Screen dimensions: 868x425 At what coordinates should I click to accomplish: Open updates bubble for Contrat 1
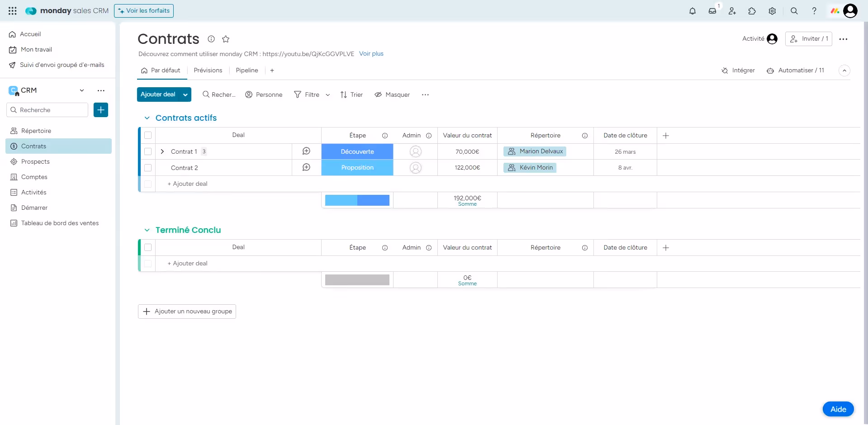pyautogui.click(x=306, y=151)
